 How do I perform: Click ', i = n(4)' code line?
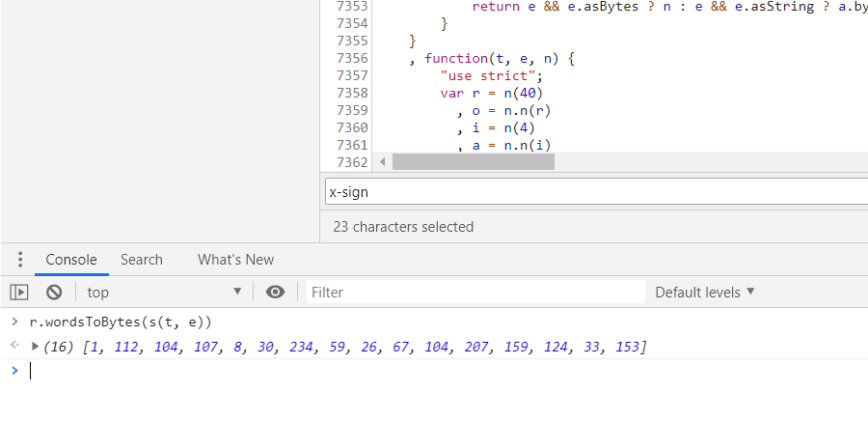tap(496, 127)
